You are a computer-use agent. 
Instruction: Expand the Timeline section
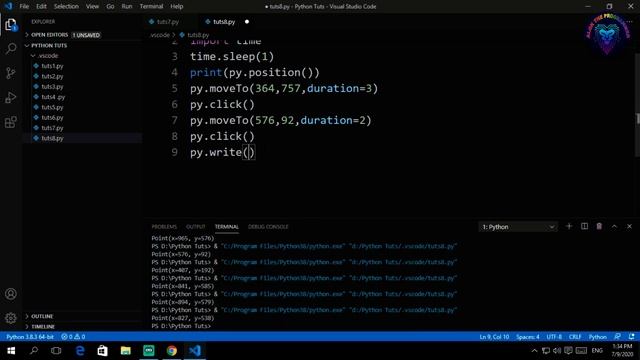click(42, 327)
